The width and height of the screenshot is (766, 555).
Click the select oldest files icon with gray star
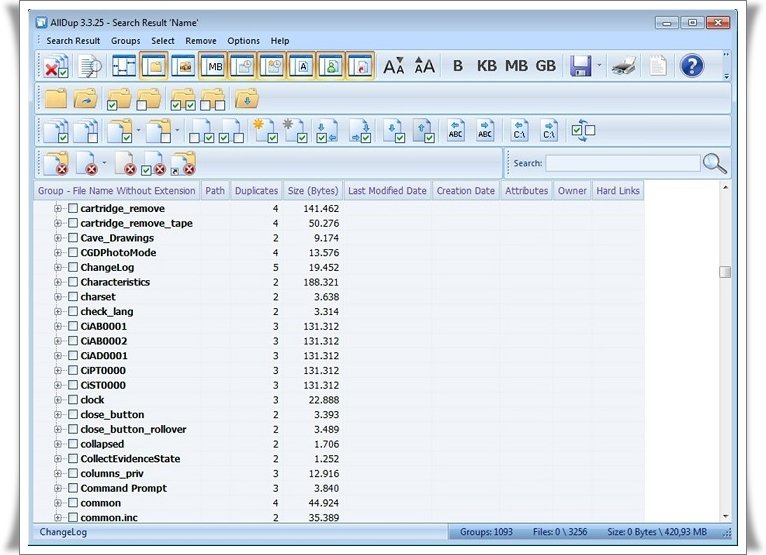click(295, 131)
